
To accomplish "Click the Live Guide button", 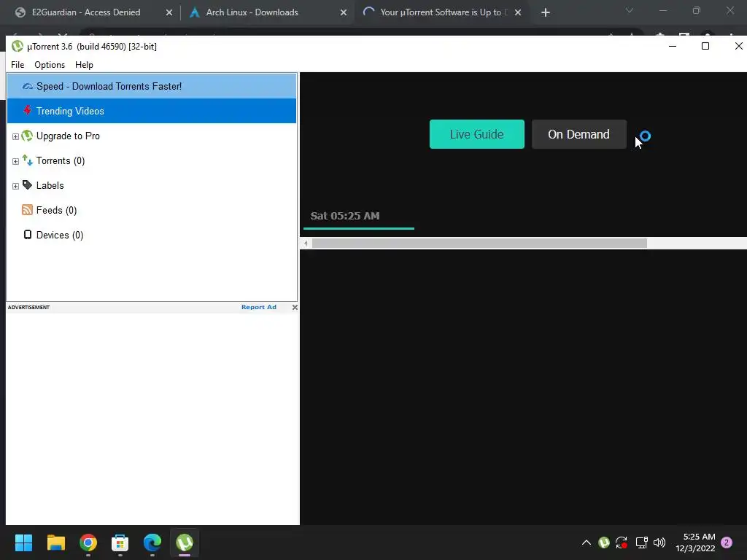I will tap(477, 134).
